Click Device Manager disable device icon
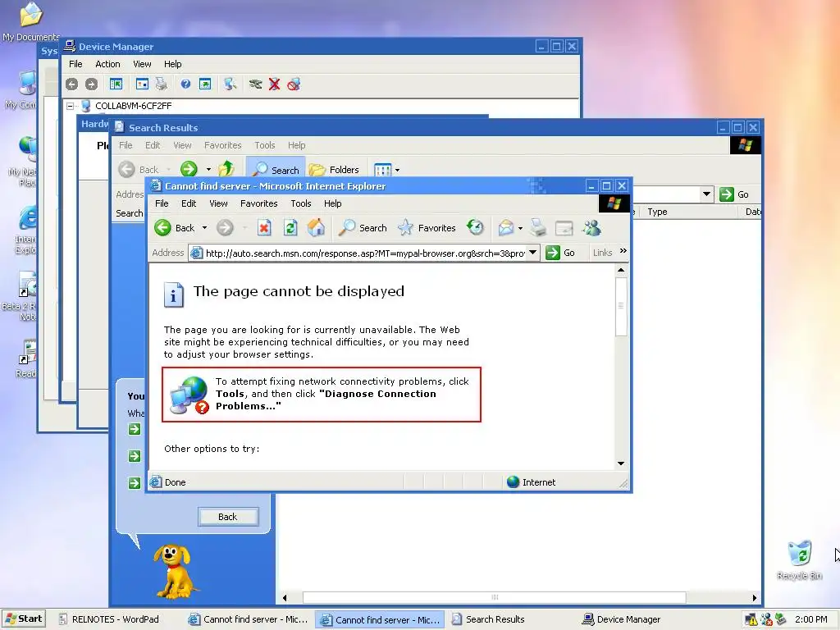 [x=294, y=84]
